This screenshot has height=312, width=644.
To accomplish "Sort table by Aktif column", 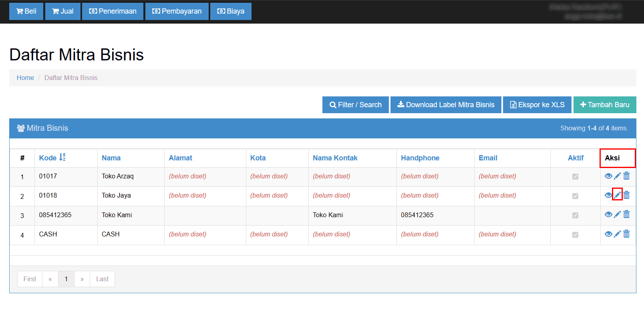I will (576, 158).
